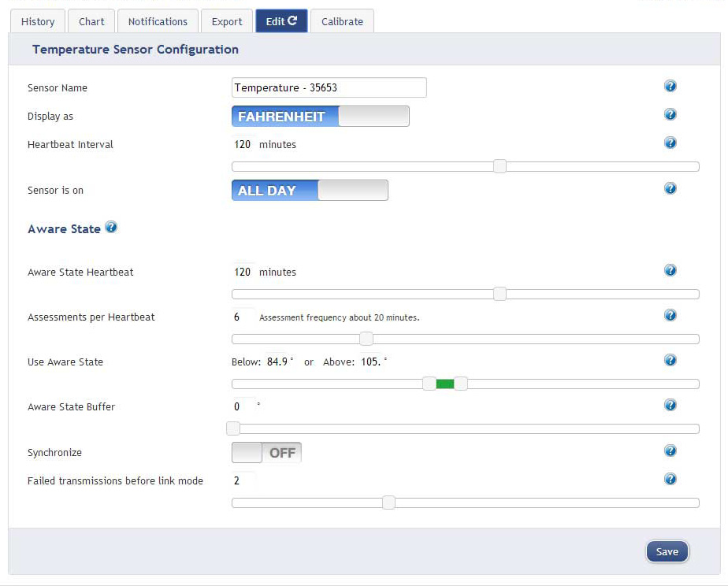Turn on the Synchronize switch
This screenshot has height=586, width=728.
click(266, 452)
